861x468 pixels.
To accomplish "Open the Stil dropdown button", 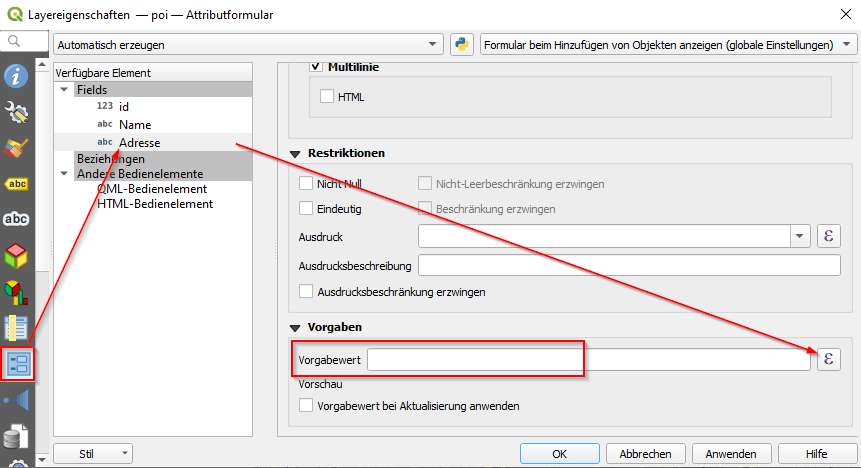I will click(x=92, y=453).
